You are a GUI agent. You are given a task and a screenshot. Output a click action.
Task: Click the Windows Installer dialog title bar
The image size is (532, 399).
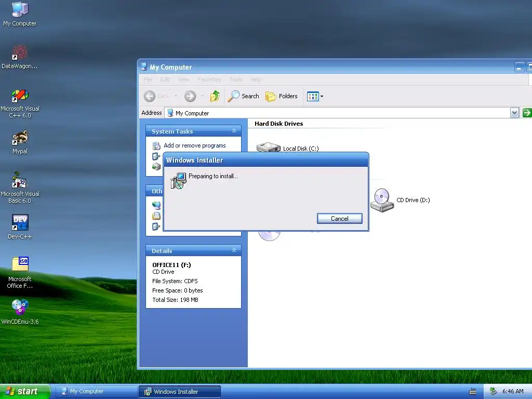[x=265, y=160]
